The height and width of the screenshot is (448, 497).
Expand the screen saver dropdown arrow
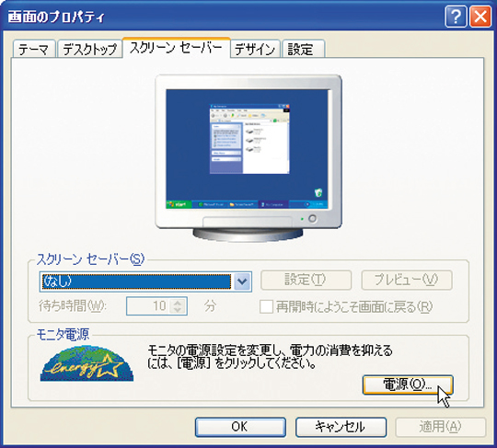point(242,281)
